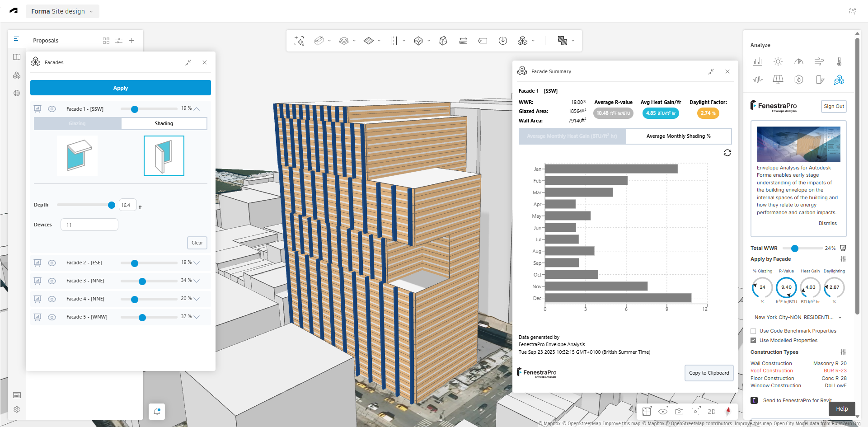Click the camera screenshot icon

pos(679,411)
